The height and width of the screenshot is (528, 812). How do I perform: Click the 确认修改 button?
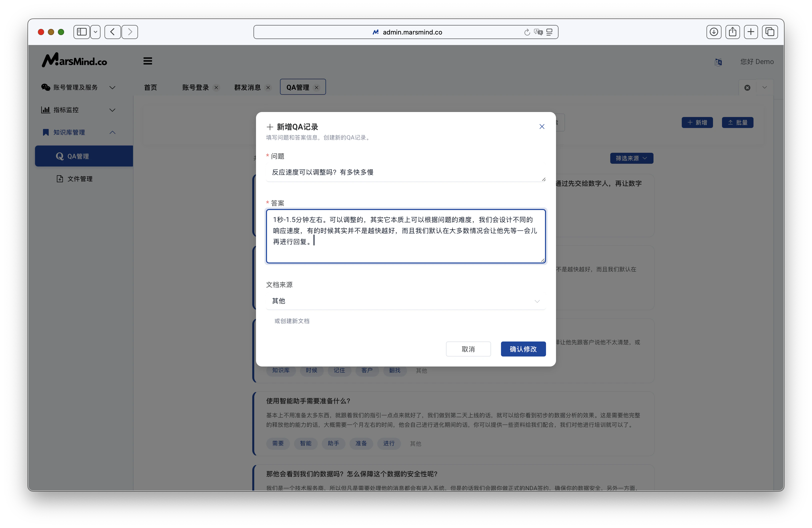pyautogui.click(x=523, y=349)
